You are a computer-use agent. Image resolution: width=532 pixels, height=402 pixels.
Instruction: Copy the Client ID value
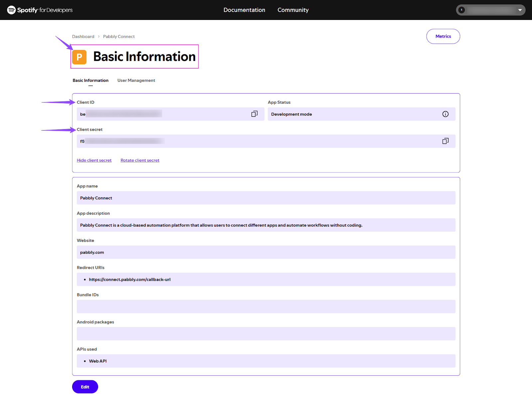254,114
